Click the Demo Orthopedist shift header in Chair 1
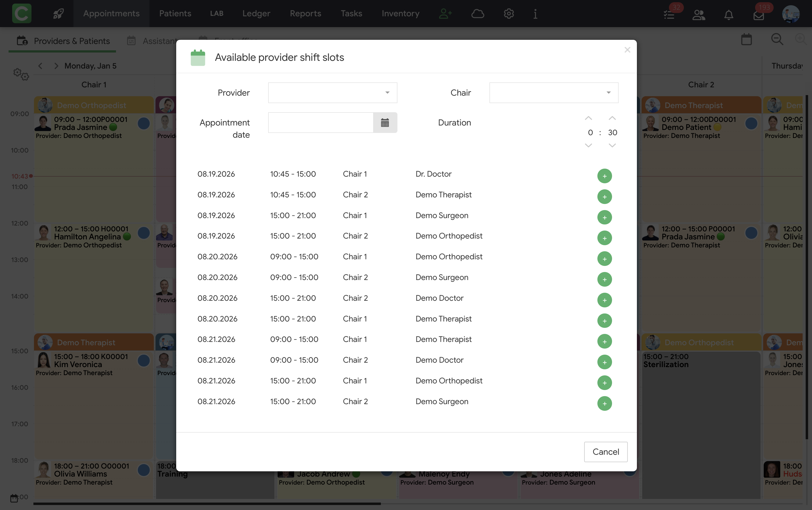Image resolution: width=812 pixels, height=510 pixels. pos(94,105)
